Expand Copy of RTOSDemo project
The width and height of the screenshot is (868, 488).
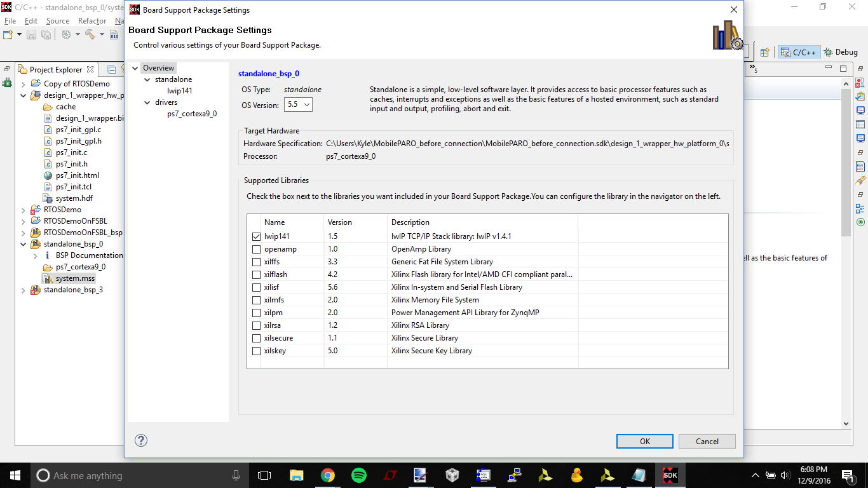24,84
